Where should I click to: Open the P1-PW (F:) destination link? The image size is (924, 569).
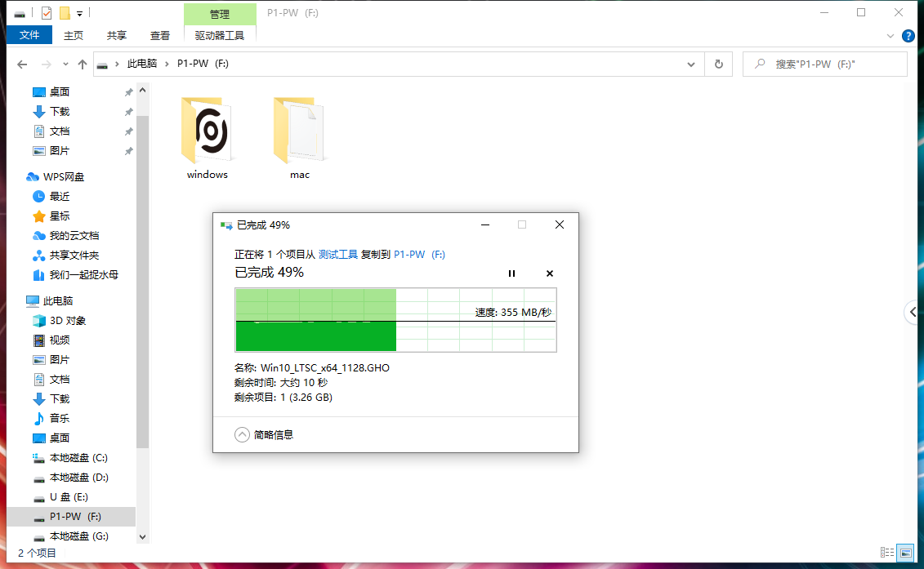[x=419, y=255]
